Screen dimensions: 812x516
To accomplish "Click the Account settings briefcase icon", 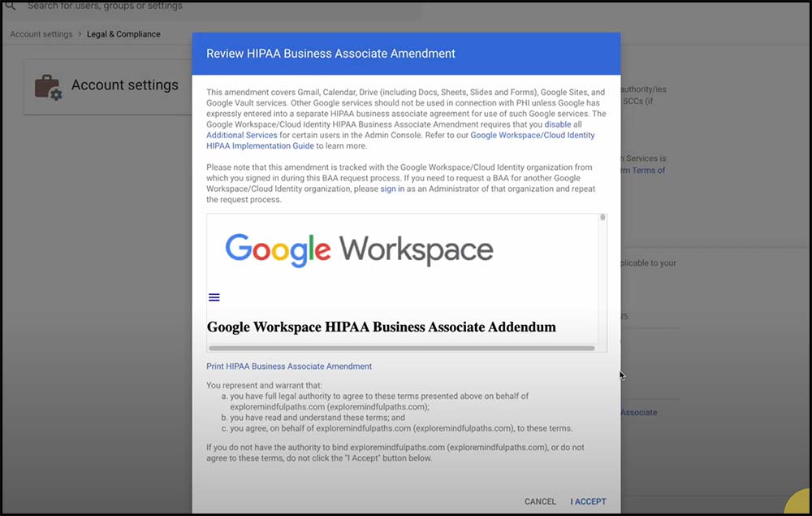I will tap(48, 87).
